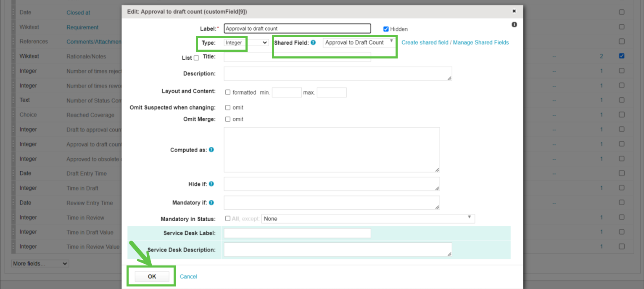The width and height of the screenshot is (644, 289).
Task: Check the formatted layout checkbox
Action: click(228, 92)
